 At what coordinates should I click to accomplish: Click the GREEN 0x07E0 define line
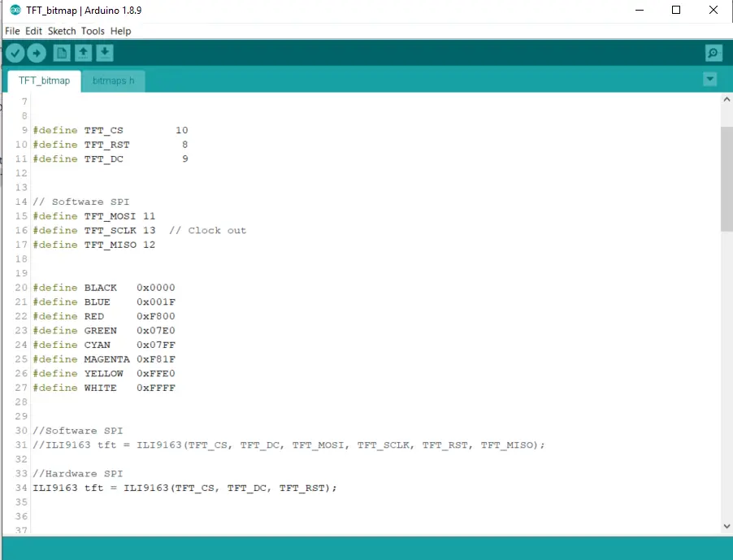[x=104, y=331]
